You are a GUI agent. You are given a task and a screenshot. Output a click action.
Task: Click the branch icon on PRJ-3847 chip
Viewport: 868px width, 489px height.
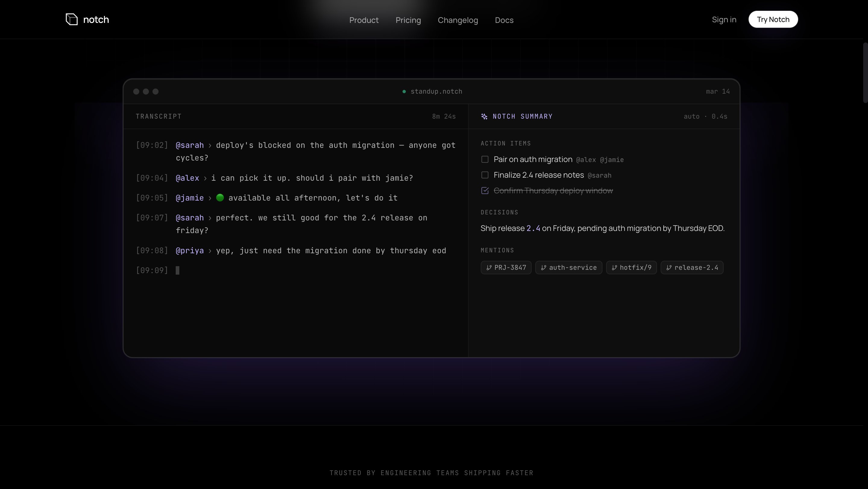coord(489,268)
